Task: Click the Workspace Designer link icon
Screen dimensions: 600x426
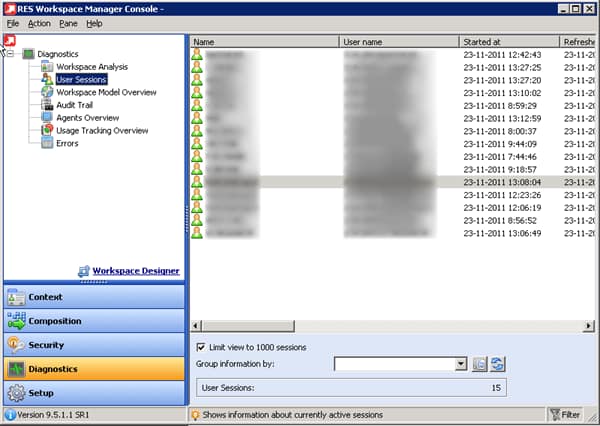Action: 84,271
